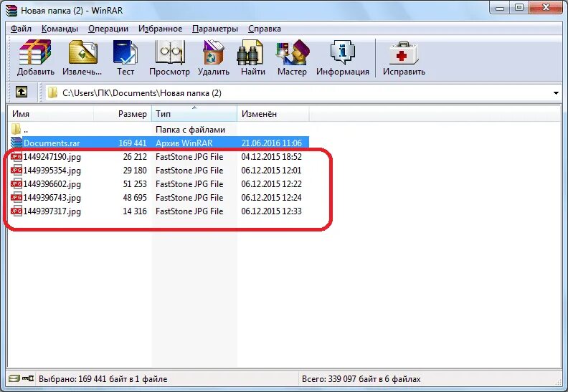This screenshot has height=392, width=568.
Task: Minimize the WinRAR window
Action: point(500,8)
